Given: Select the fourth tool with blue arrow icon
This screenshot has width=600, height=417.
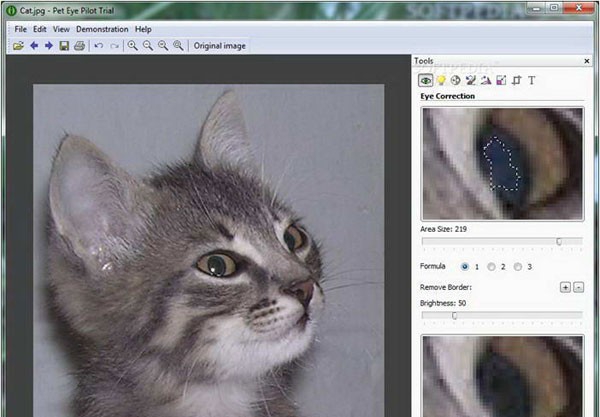Looking at the screenshot, I should (x=471, y=80).
